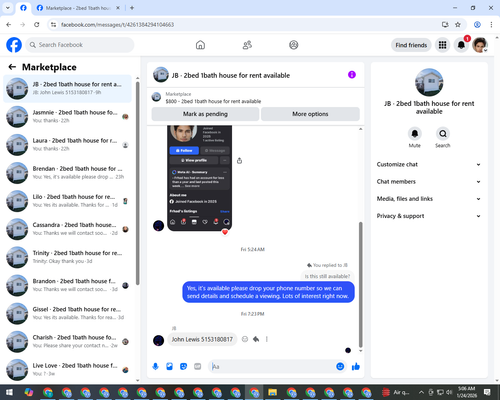Screen dimensions: 500x400
Task: Open Lilo conversation in list
Action: point(67,201)
